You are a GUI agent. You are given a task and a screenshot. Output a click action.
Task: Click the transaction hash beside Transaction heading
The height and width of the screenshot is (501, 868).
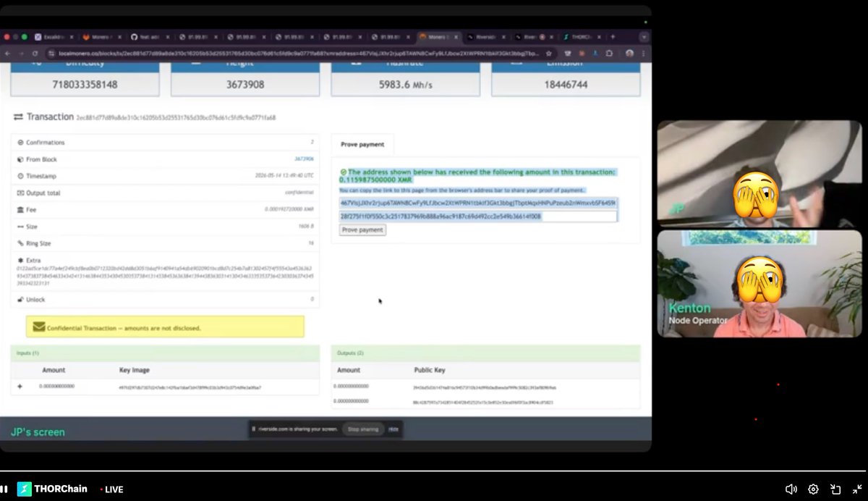pyautogui.click(x=176, y=117)
